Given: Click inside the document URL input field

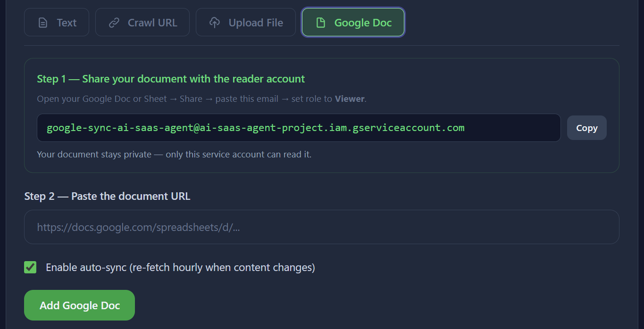Looking at the screenshot, I should pos(322,227).
